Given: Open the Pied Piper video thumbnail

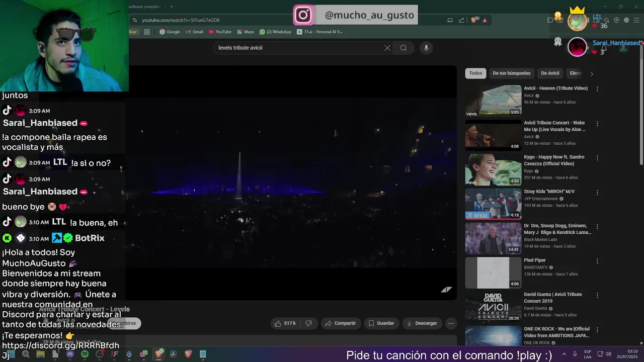Looking at the screenshot, I should pyautogui.click(x=493, y=273).
